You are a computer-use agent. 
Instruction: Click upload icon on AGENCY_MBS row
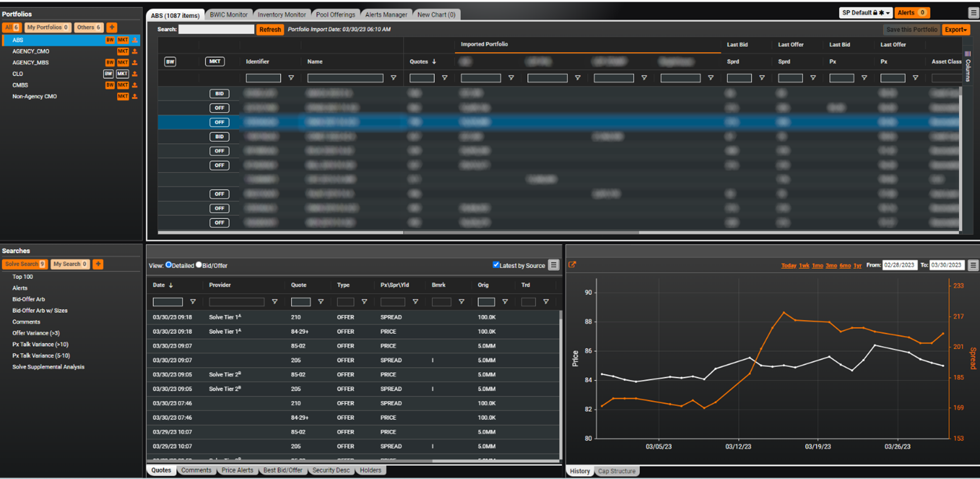(135, 62)
